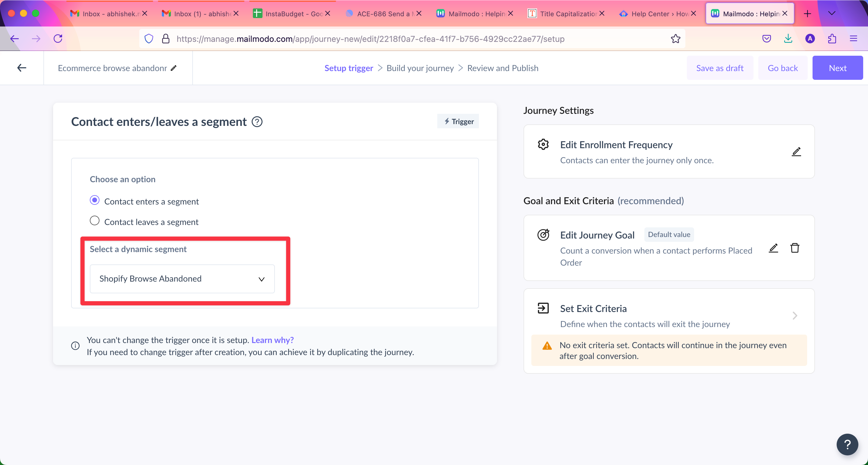Click the padlock site info icon

165,39
